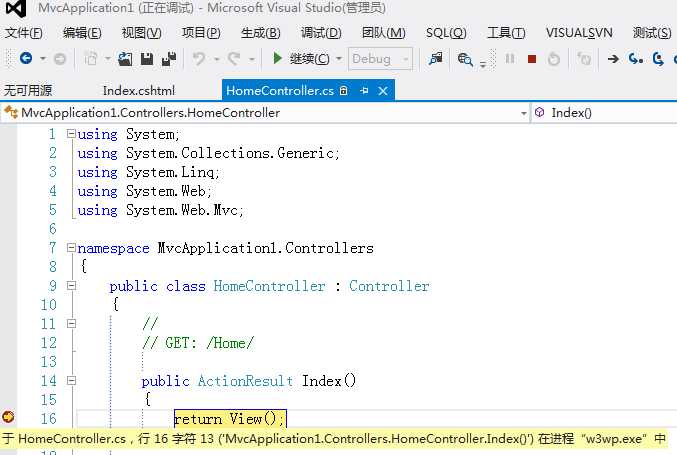677x455 pixels.
Task: Click the Show Next Statement arrow icon
Action: (x=613, y=59)
